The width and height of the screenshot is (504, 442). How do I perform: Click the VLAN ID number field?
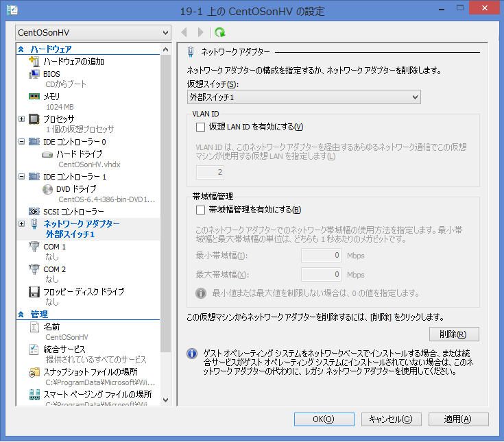[x=210, y=172]
